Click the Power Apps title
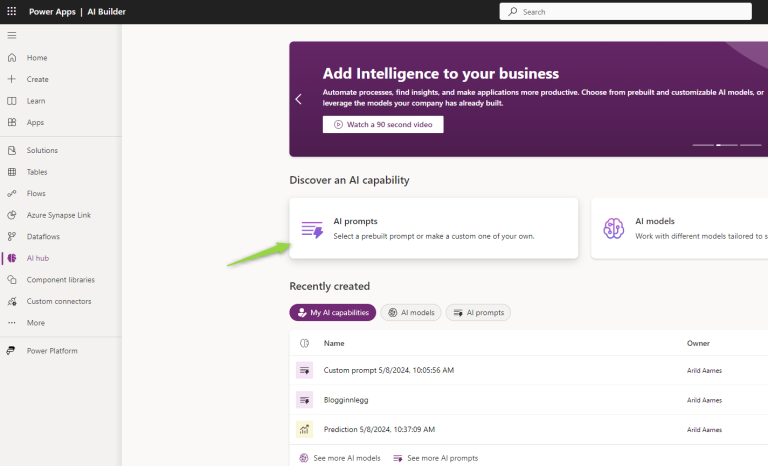The image size is (768, 466). 52,12
